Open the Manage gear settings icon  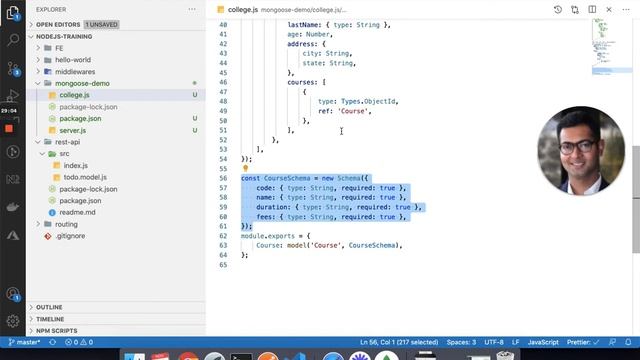coord(13,321)
